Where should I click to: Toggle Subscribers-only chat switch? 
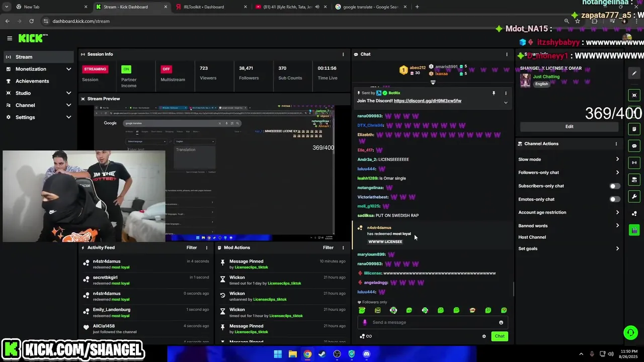coord(614,186)
